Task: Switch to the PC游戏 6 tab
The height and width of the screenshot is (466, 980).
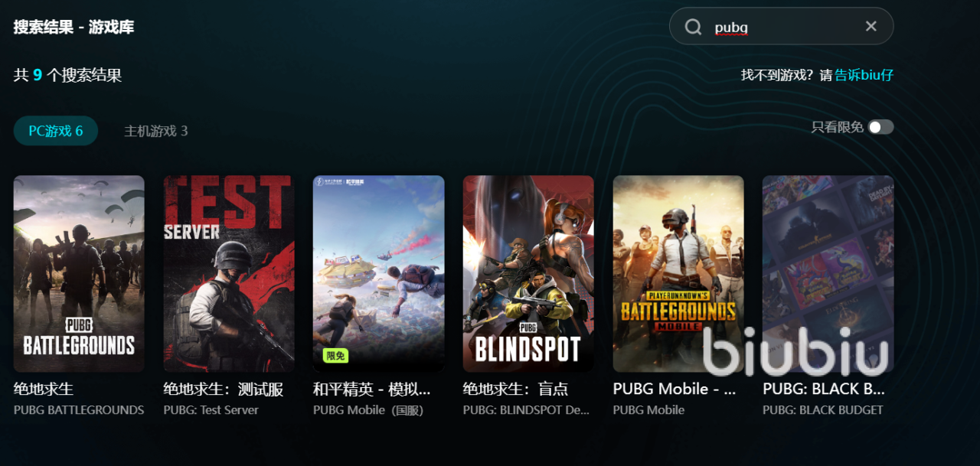Action: click(x=56, y=131)
